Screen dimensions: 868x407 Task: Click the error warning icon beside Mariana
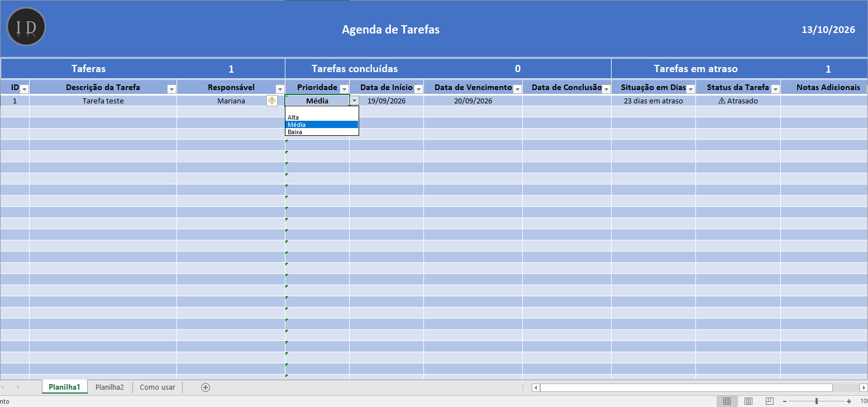pos(272,101)
